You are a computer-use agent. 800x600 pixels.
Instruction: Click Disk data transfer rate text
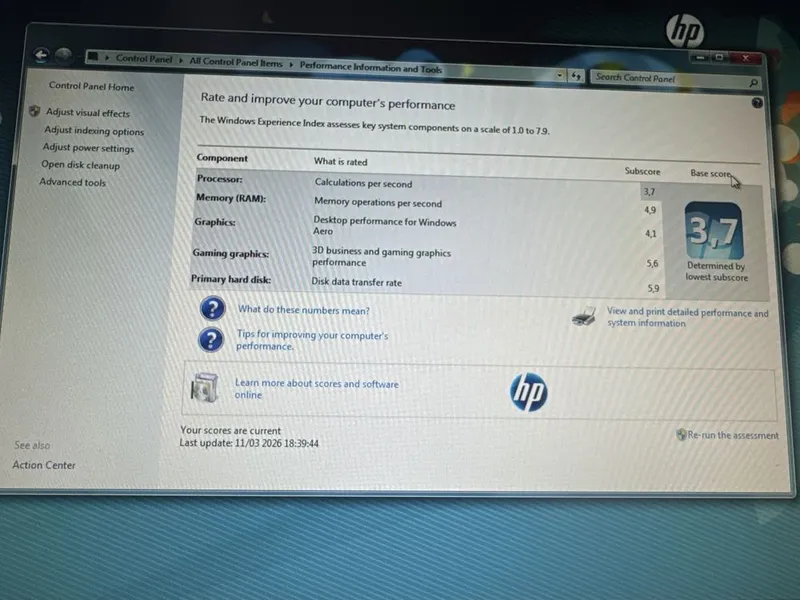coord(357,282)
